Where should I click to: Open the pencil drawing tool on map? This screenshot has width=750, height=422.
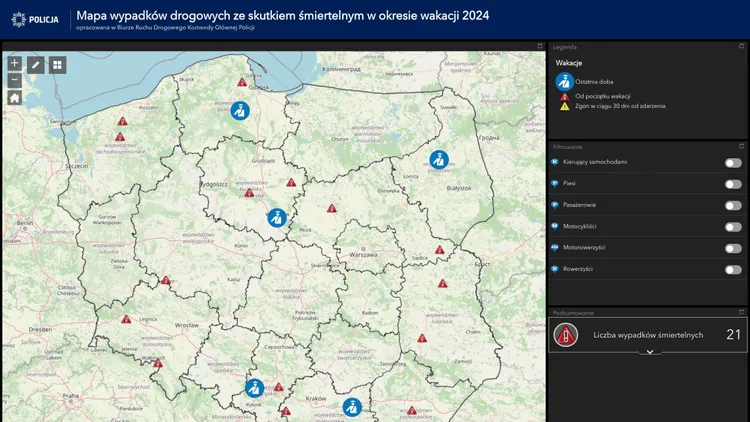tap(35, 65)
